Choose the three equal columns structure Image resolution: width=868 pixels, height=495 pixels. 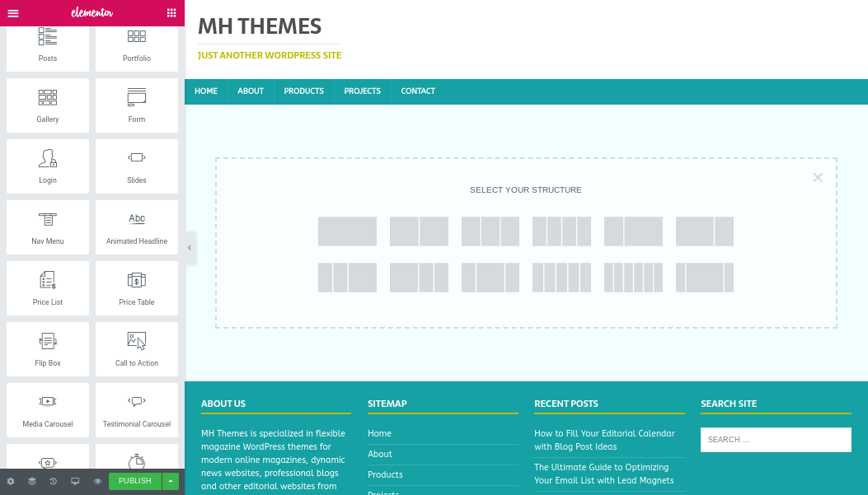(x=490, y=231)
